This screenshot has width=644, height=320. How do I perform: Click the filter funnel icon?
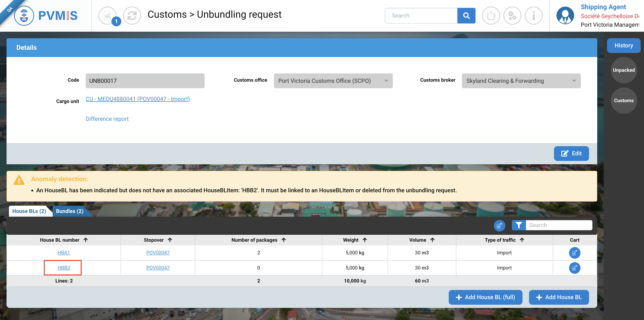(x=519, y=225)
